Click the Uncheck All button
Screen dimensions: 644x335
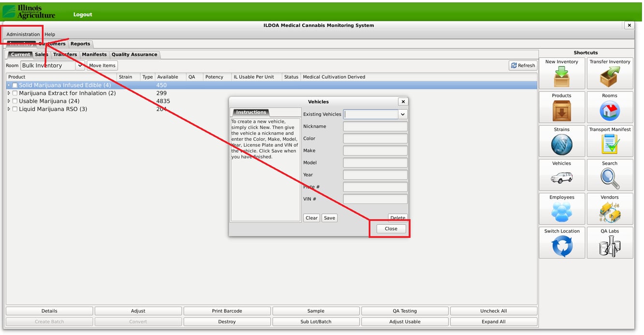(x=494, y=310)
